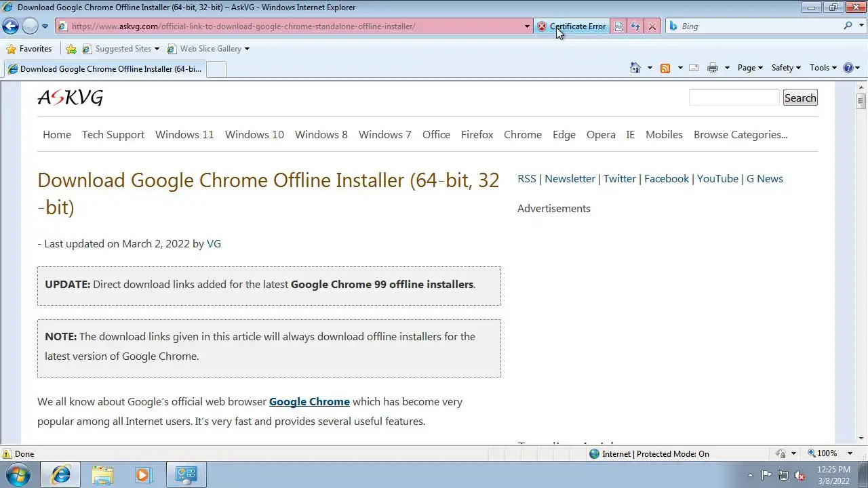Open the Office category link
868x488 pixels.
click(x=436, y=134)
